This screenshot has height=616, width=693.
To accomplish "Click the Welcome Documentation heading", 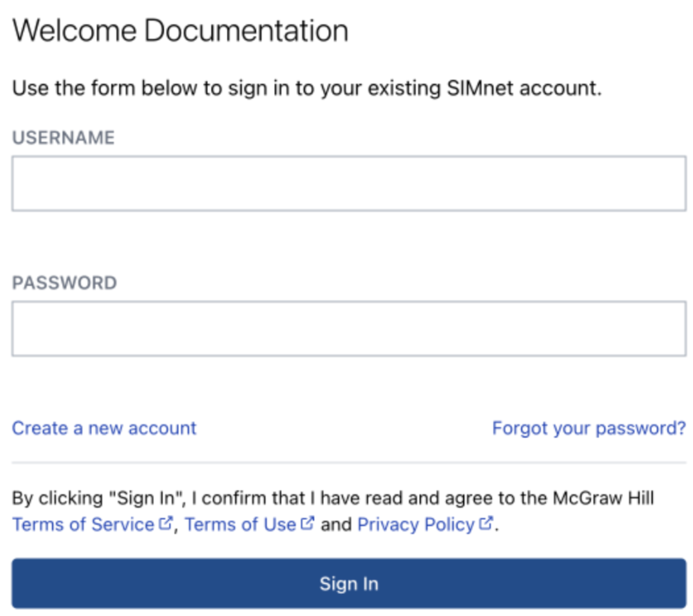I will [180, 30].
